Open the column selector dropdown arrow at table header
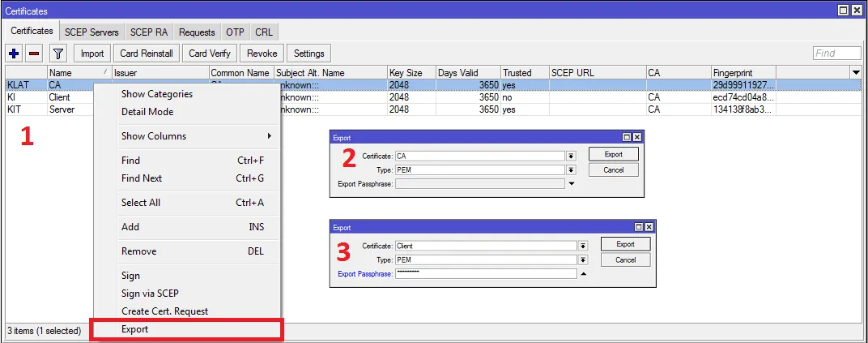Screen dimensions: 868x343 pyautogui.click(x=856, y=73)
